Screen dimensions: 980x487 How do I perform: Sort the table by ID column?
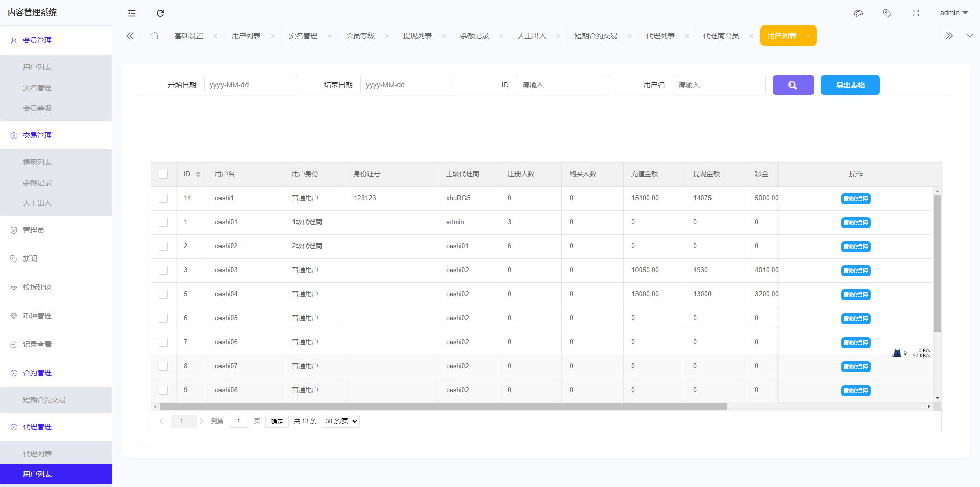(x=198, y=174)
